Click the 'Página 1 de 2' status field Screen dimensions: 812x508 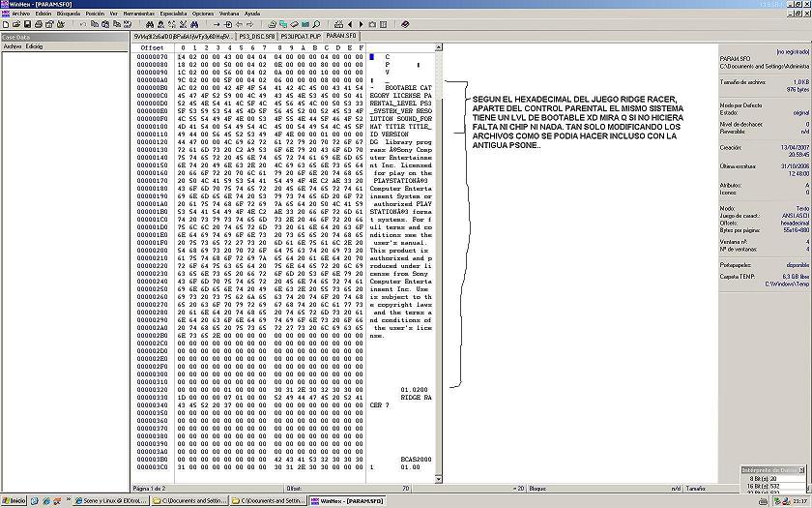click(207, 489)
